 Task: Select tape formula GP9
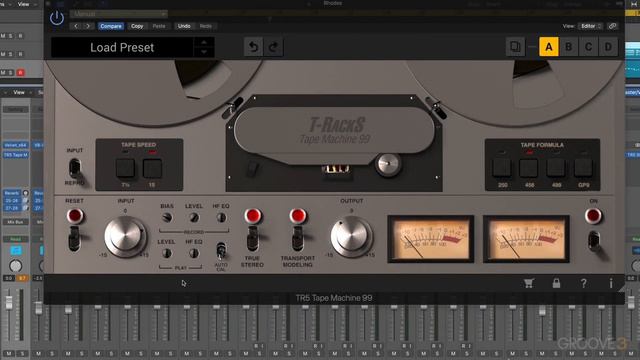pos(583,168)
